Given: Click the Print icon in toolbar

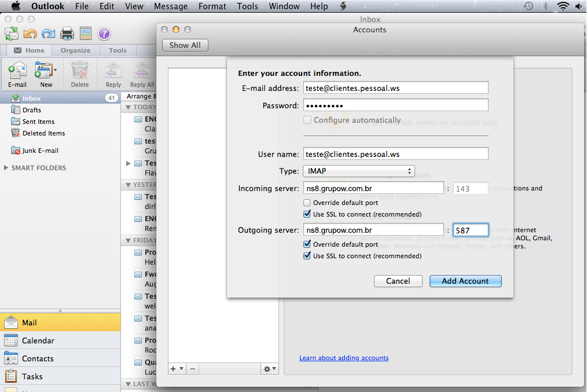Looking at the screenshot, I should tap(67, 34).
